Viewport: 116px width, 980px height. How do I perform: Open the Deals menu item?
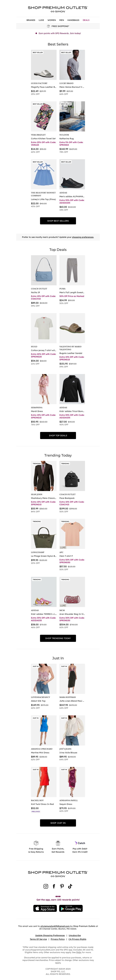pyautogui.click(x=86, y=20)
